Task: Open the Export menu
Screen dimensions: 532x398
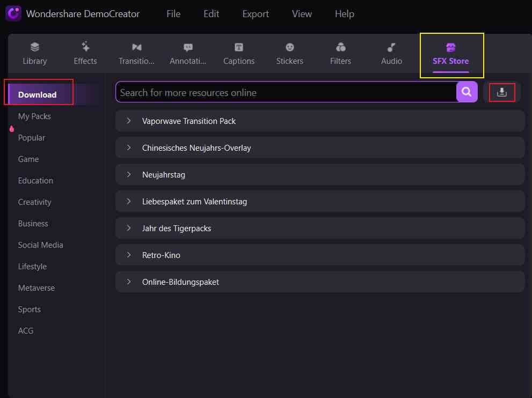Action: click(x=256, y=14)
